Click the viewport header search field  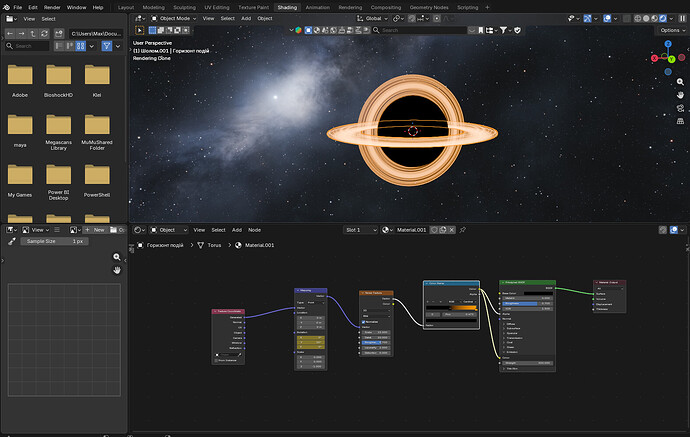419,30
